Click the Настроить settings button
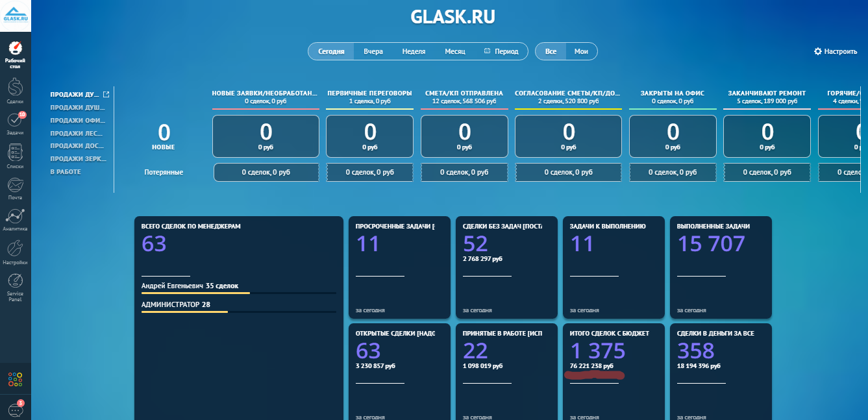Image resolution: width=868 pixels, height=420 pixels. coord(836,51)
